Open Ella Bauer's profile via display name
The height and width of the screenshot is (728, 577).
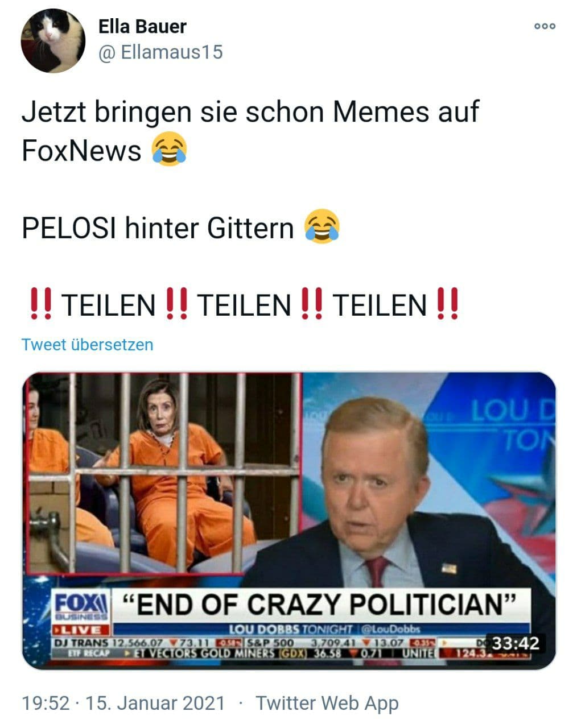pos(142,26)
